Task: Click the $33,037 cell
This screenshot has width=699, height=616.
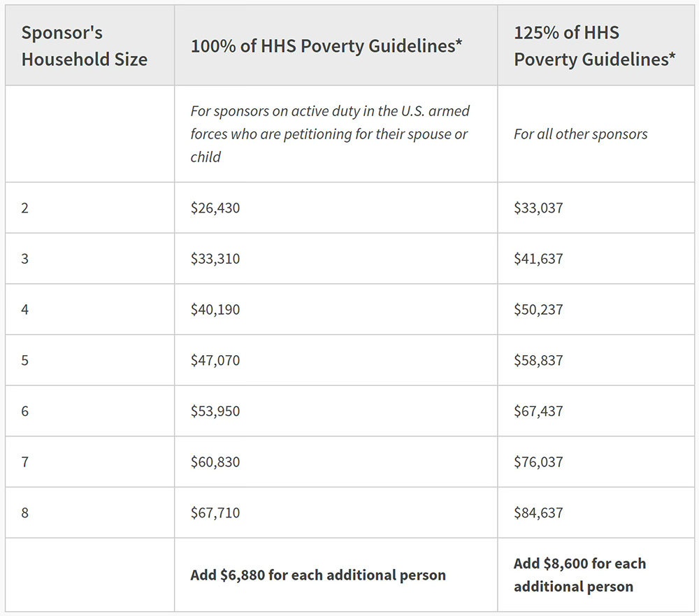Action: coord(538,208)
